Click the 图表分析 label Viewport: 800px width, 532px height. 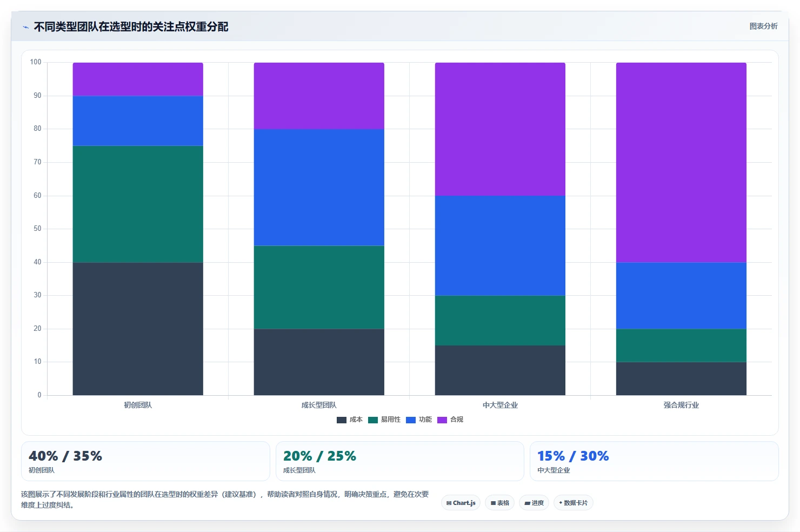(763, 26)
